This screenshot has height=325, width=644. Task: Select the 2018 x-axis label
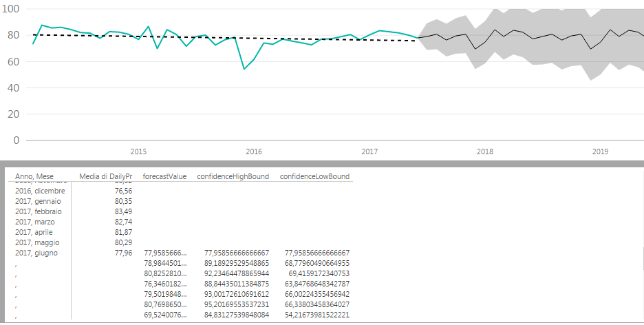coord(485,151)
